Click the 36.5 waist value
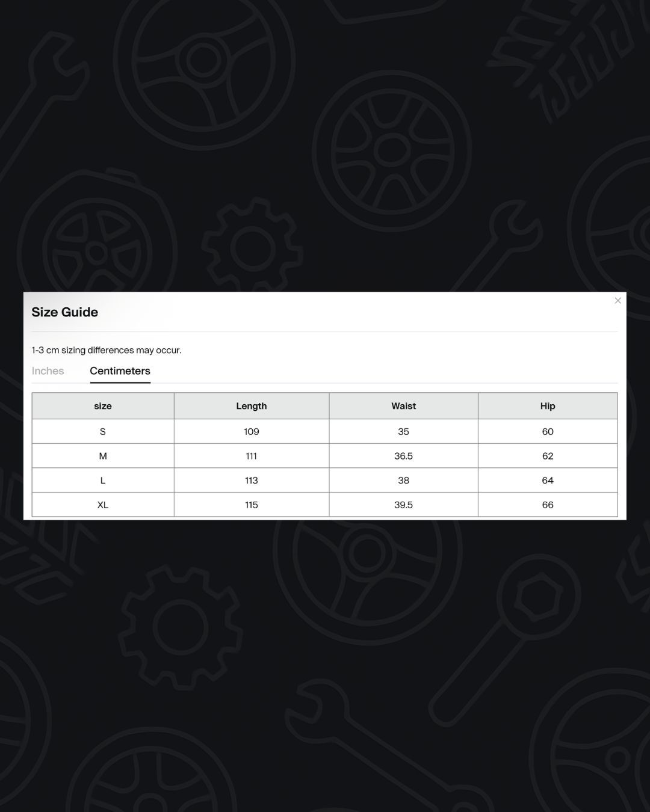650x812 pixels. coord(403,456)
